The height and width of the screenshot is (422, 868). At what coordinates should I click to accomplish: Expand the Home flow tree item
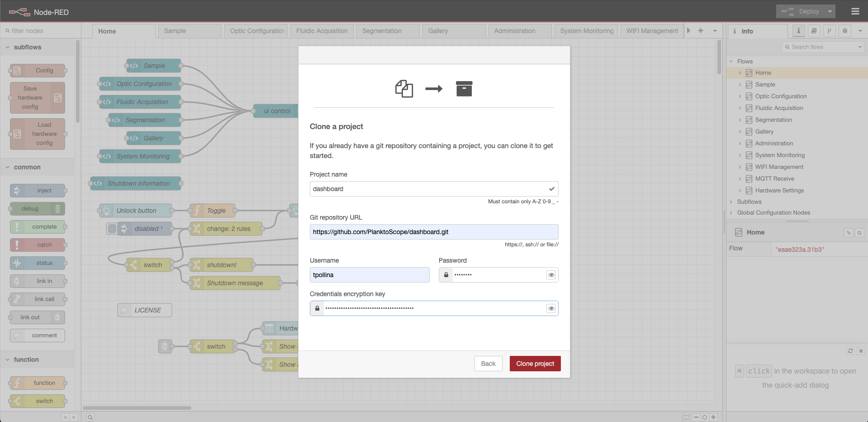(740, 73)
